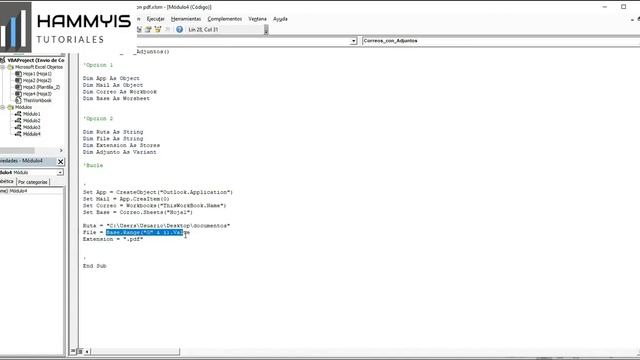Image resolution: width=640 pixels, height=360 pixels.
Task: Collapse the Microsoft Excel Objetos folder
Action: coord(2,67)
